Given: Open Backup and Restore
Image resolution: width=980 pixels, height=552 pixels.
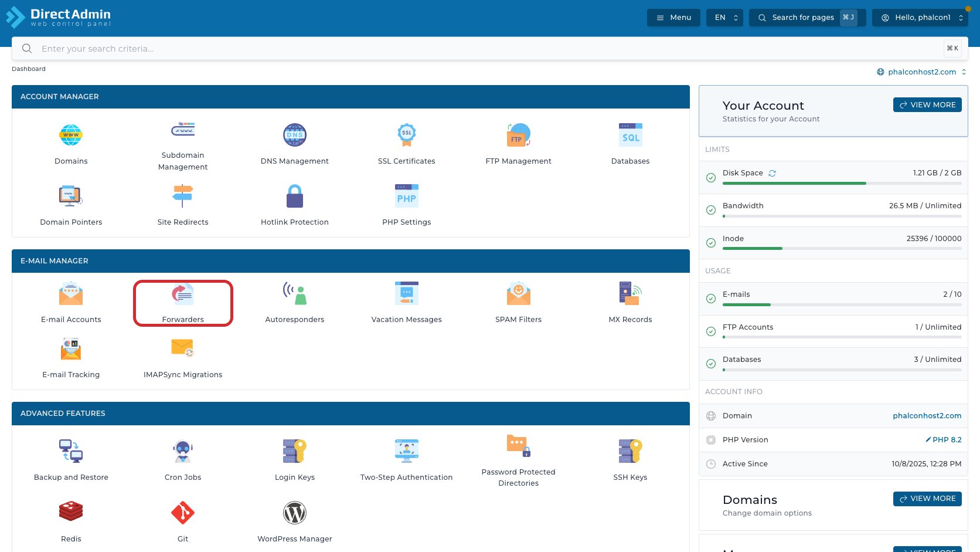Looking at the screenshot, I should 71,461.
